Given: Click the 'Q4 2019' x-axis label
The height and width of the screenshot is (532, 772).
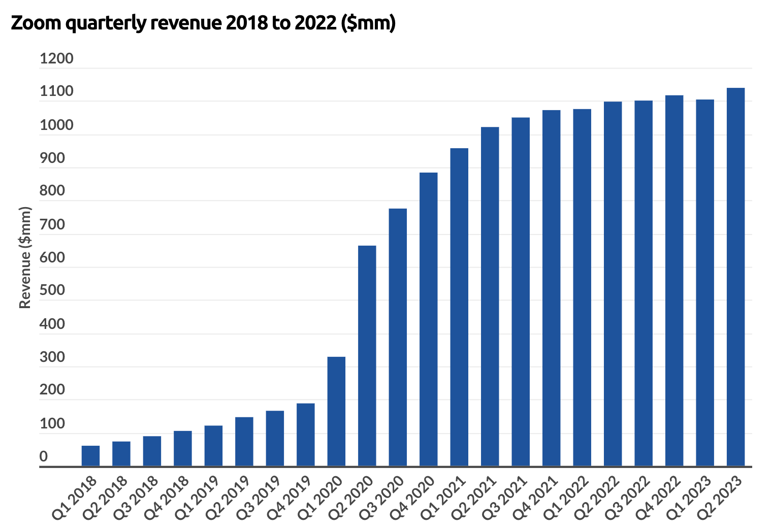Looking at the screenshot, I should point(289,498).
